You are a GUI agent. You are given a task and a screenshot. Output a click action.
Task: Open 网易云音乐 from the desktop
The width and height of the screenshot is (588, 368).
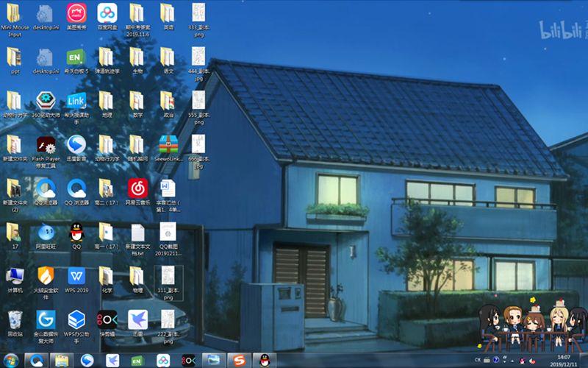click(137, 187)
